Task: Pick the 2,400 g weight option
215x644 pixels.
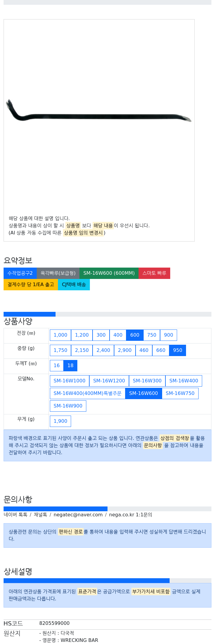Action: (x=103, y=350)
